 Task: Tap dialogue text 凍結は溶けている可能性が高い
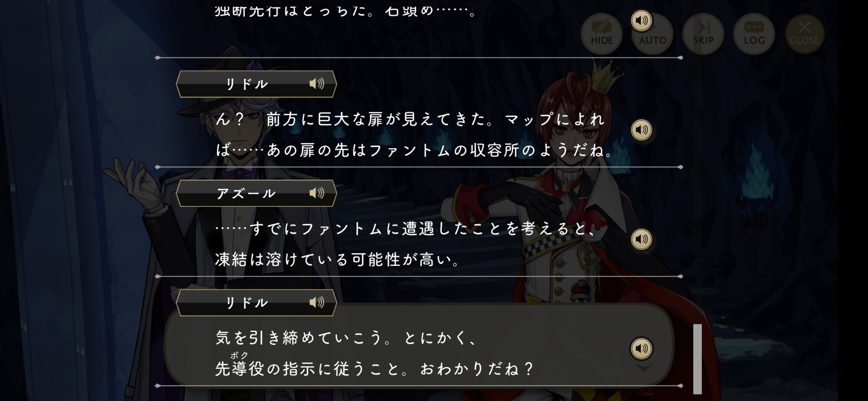338,260
